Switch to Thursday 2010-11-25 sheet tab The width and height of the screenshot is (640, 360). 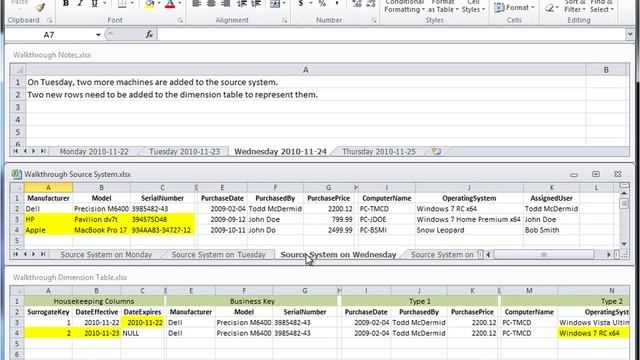(379, 151)
